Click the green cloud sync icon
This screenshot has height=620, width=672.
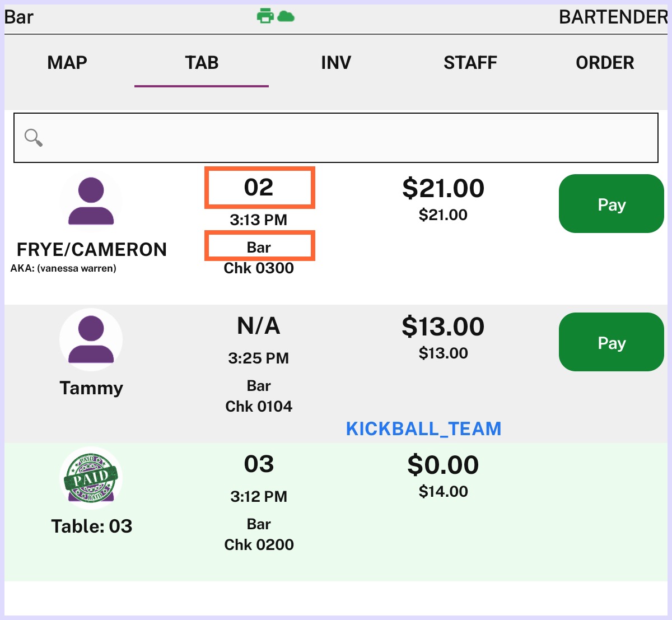[286, 17]
